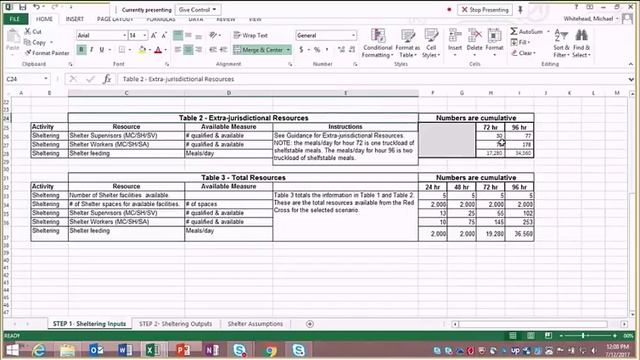This screenshot has height=360, width=640.
Task: Click the Name Box showing C24
Action: [x=27, y=79]
